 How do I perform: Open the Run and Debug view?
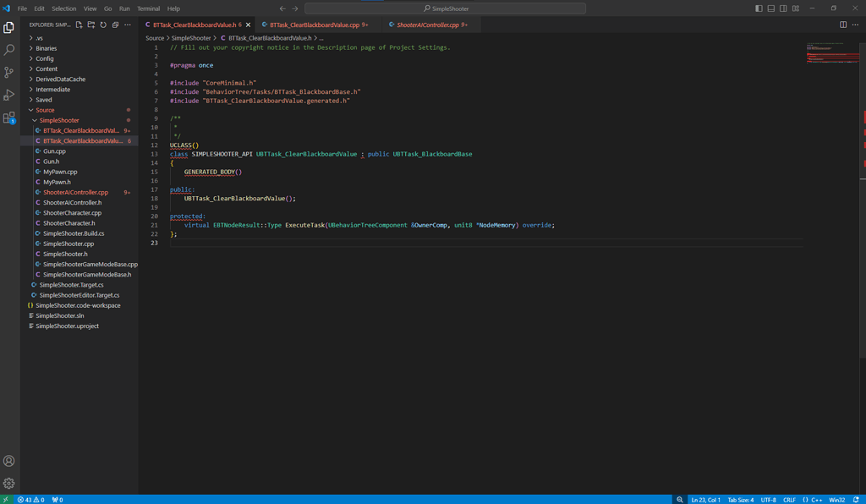(x=9, y=96)
